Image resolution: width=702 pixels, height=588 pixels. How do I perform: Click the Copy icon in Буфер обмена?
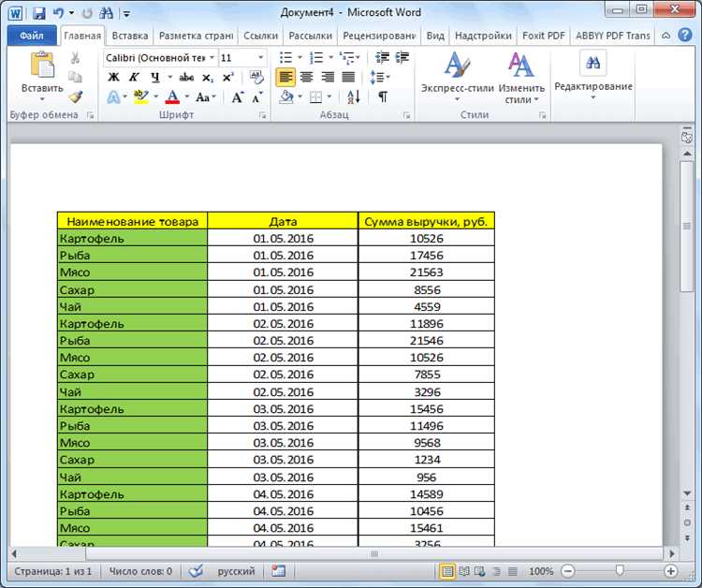pos(75,77)
